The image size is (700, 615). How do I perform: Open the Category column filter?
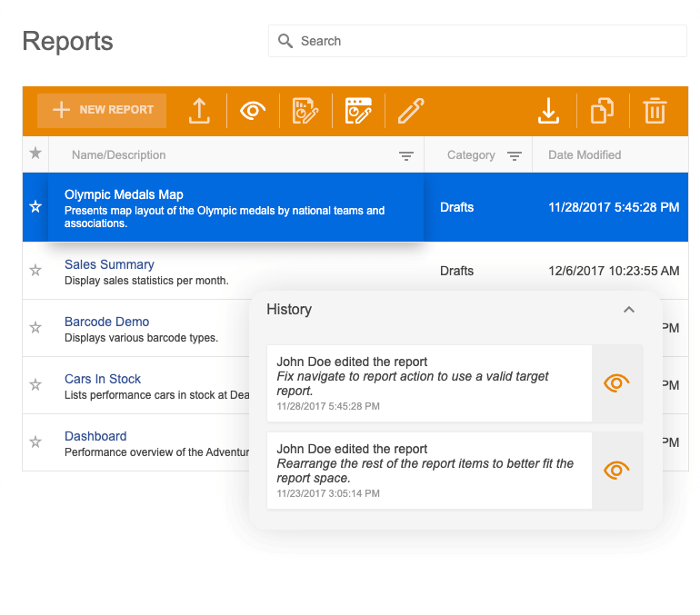coord(515,155)
